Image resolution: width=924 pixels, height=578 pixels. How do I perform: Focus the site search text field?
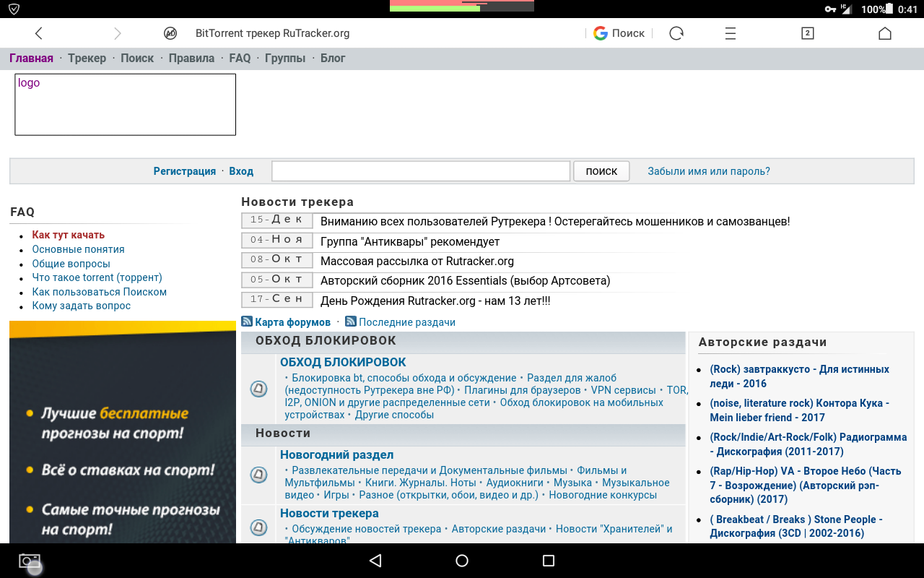(x=421, y=171)
